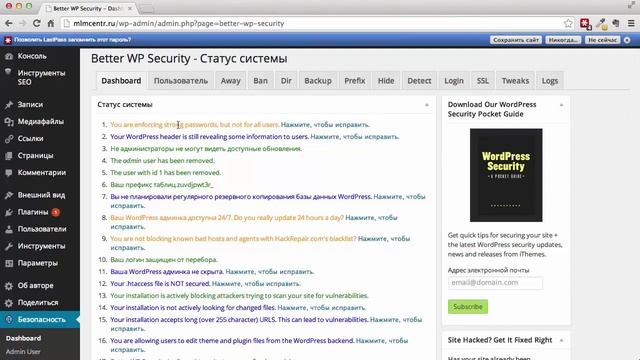Open Инструменты SEO menu item

[40, 77]
